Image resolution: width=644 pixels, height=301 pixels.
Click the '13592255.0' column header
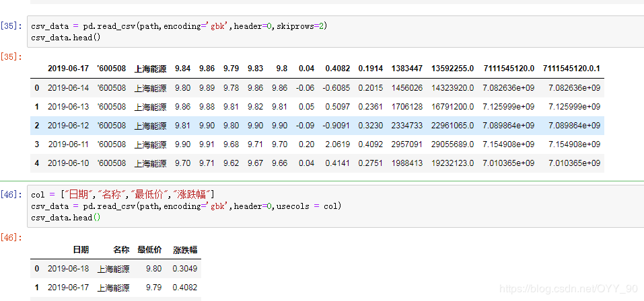453,69
